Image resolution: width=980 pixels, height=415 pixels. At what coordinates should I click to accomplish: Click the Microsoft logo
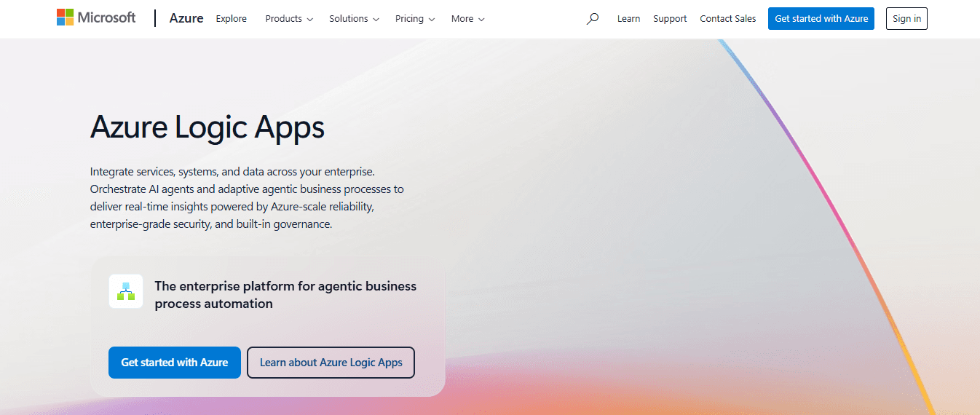pyautogui.click(x=96, y=17)
